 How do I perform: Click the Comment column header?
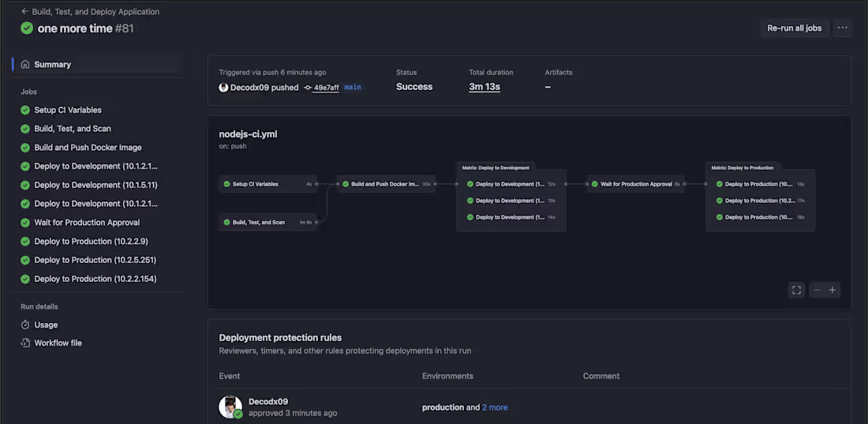601,376
